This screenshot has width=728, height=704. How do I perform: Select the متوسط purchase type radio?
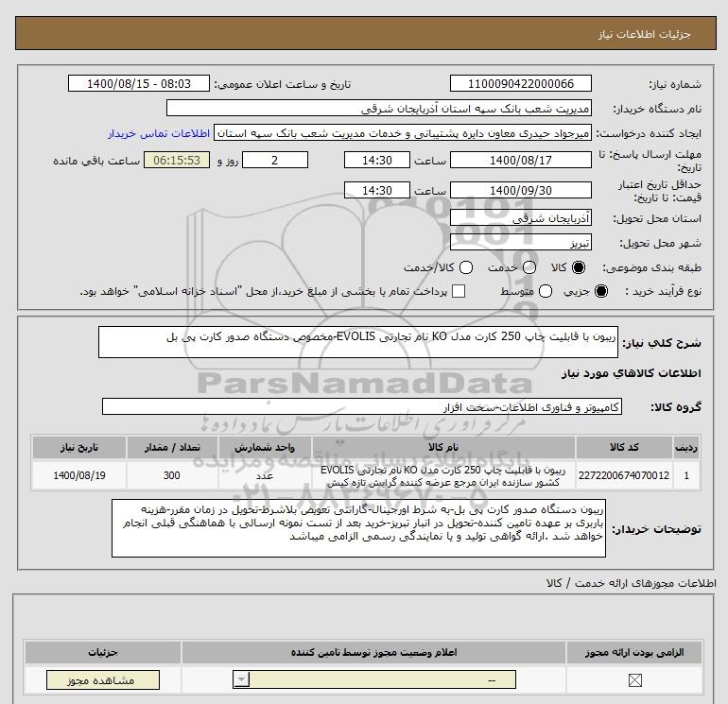pyautogui.click(x=546, y=291)
